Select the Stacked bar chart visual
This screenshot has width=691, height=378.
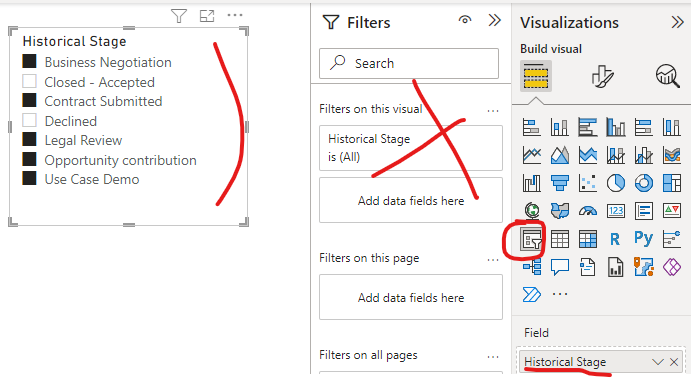coord(531,127)
